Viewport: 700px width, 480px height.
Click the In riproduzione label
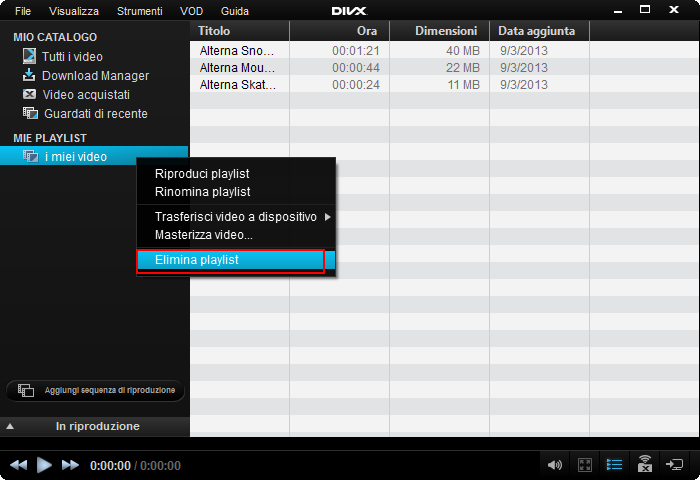[x=98, y=426]
